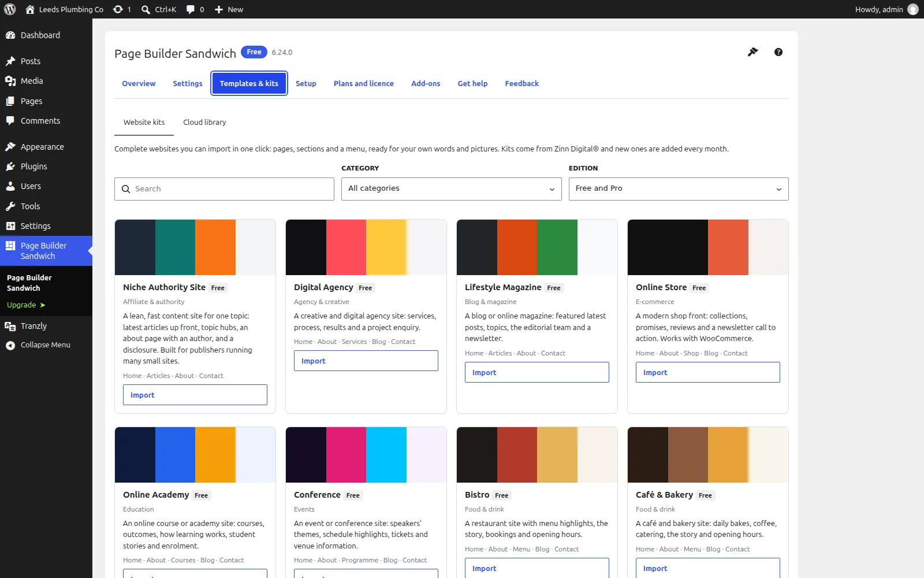The height and width of the screenshot is (578, 924).
Task: Click the kit Search input field
Action: coord(224,189)
